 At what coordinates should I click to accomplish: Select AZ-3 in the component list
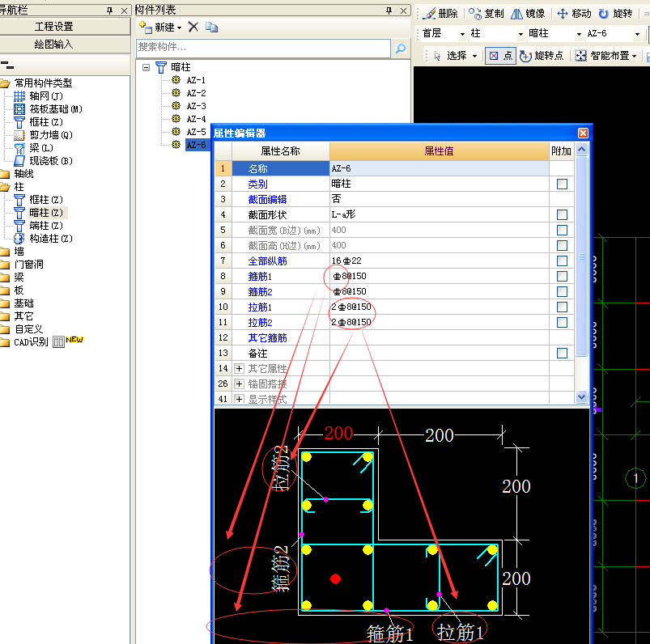196,106
